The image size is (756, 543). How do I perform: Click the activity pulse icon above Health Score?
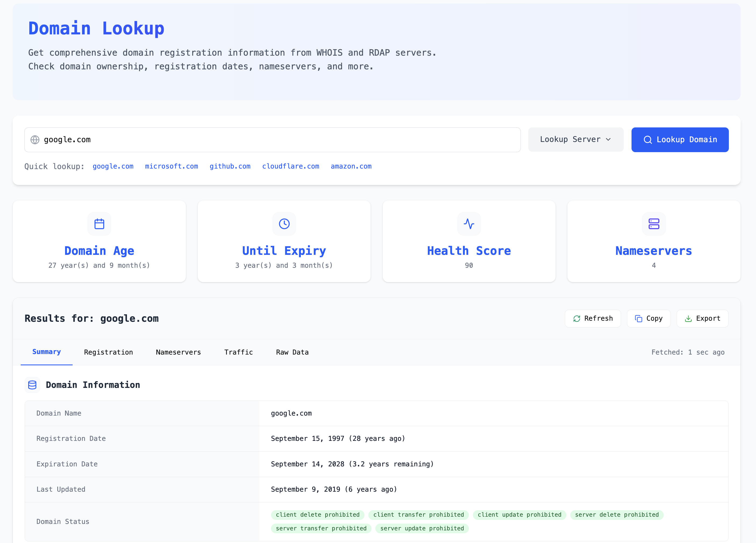[469, 224]
